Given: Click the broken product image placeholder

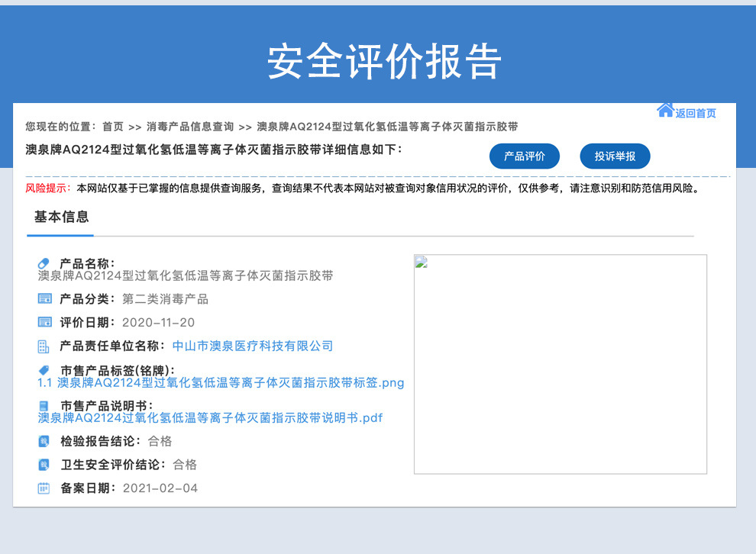Looking at the screenshot, I should pyautogui.click(x=561, y=364).
